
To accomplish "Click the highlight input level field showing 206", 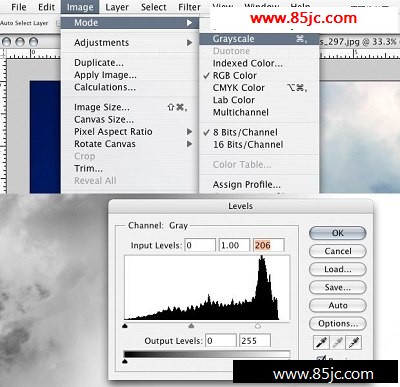I will tap(269, 245).
